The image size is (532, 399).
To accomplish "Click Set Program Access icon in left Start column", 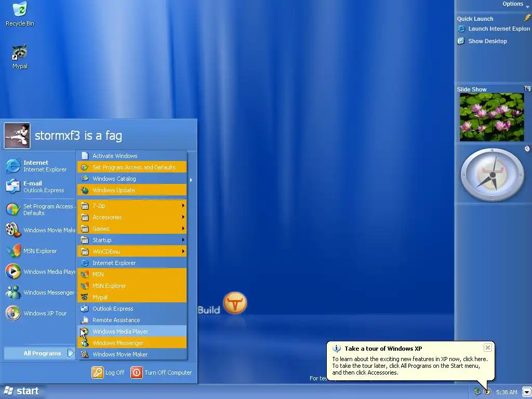I will pyautogui.click(x=13, y=209).
